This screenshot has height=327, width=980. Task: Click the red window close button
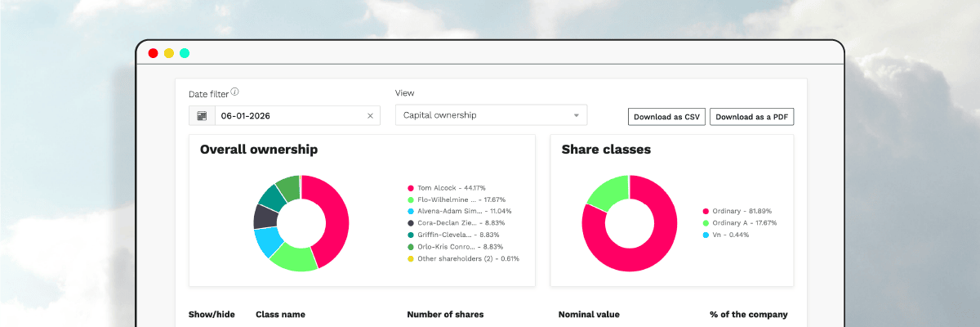153,53
